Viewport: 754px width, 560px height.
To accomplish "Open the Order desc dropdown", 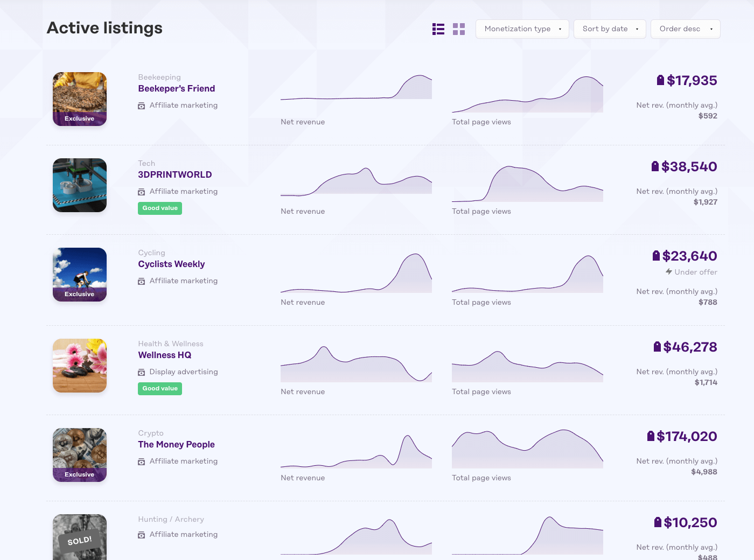I will click(x=685, y=29).
